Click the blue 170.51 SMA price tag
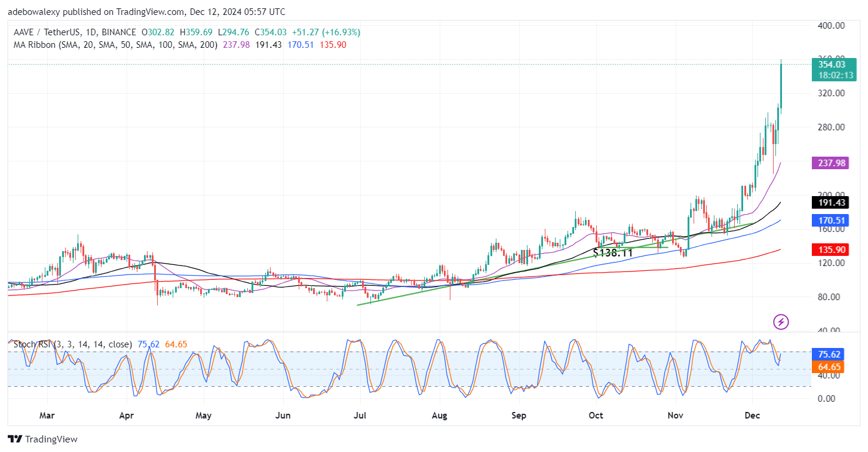Image resolution: width=868 pixels, height=452 pixels. click(x=831, y=220)
